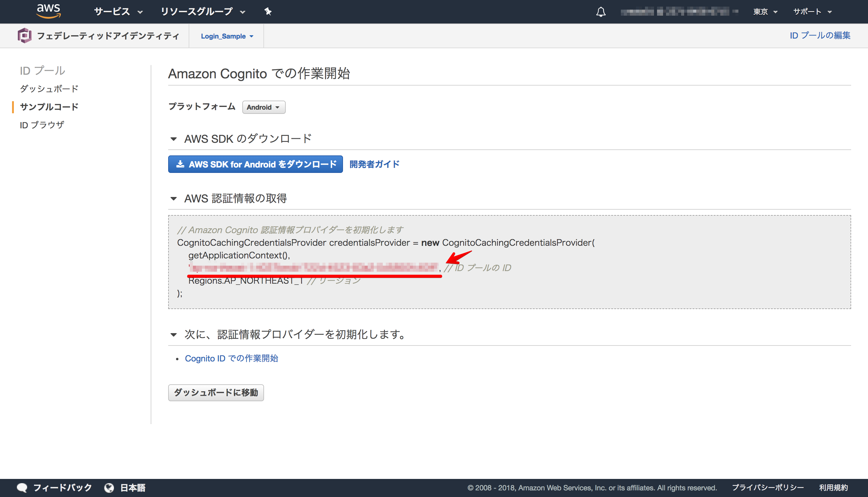Viewport: 868px width, 497px height.
Task: Click the Cognito federated identity icon
Action: [x=25, y=36]
